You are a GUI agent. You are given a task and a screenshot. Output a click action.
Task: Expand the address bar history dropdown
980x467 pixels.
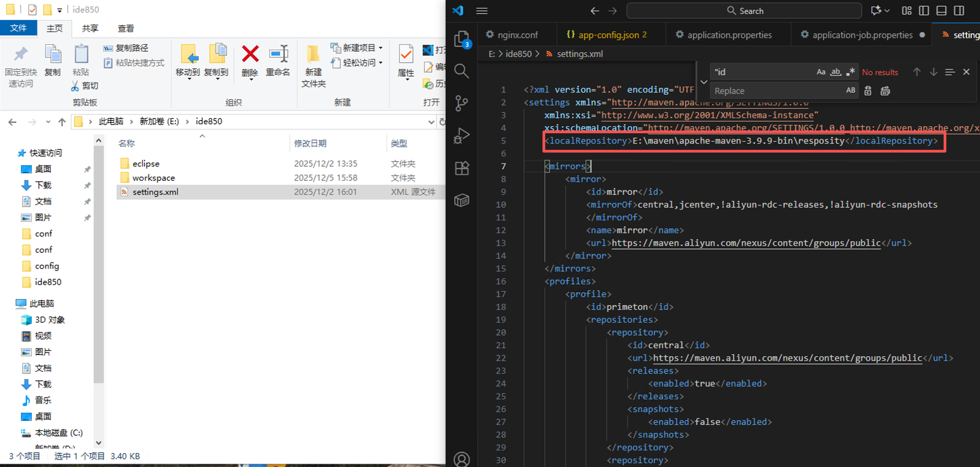coord(431,122)
